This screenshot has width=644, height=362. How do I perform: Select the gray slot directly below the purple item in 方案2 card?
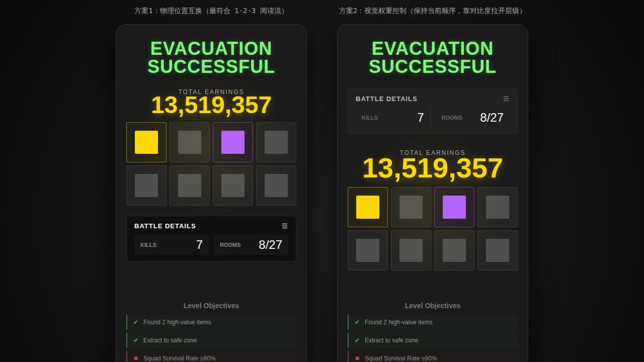(x=454, y=250)
